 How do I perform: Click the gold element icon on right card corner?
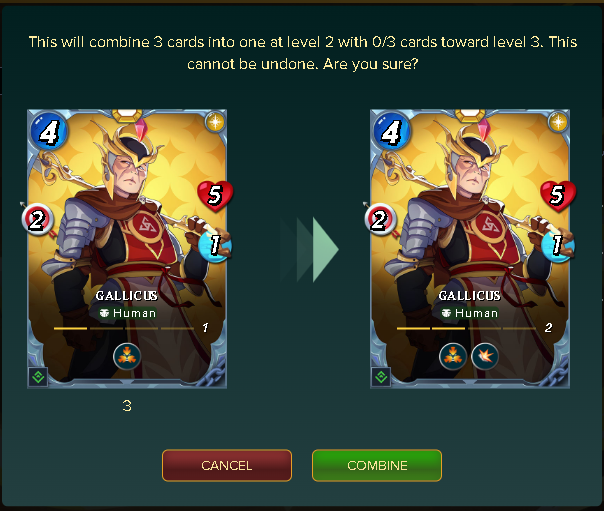point(558,122)
